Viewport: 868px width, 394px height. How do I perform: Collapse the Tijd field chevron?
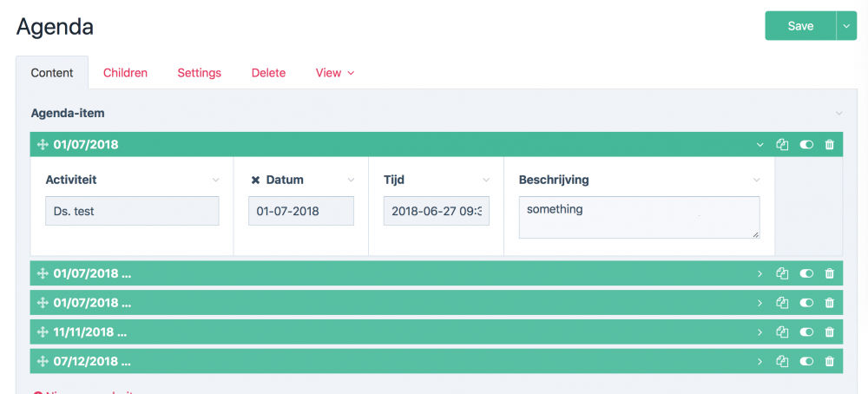(x=486, y=180)
